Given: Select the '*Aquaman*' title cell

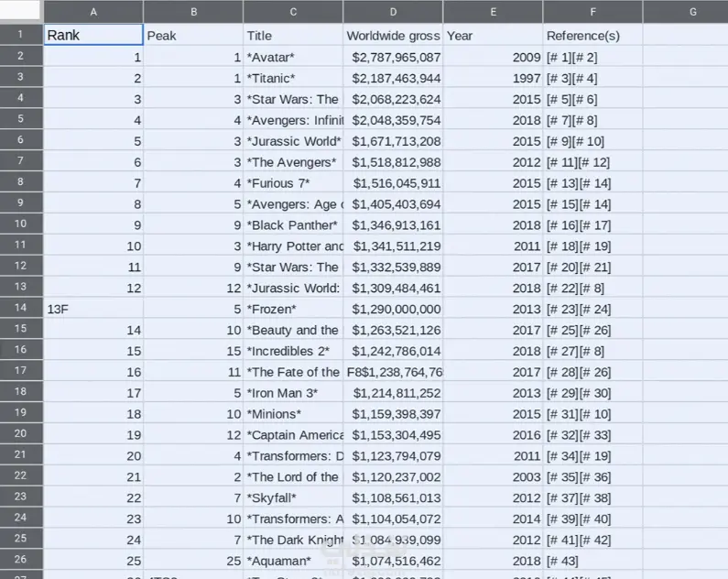Looking at the screenshot, I should (293, 561).
